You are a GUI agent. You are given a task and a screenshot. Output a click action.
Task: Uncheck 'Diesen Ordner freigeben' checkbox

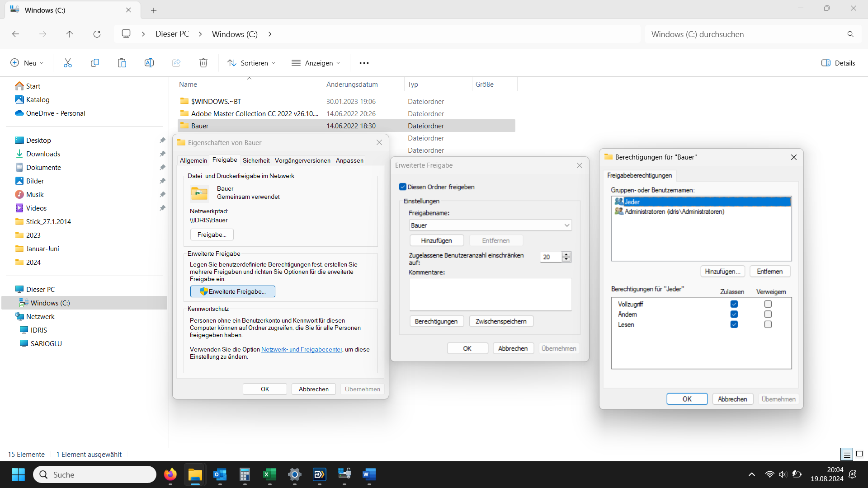click(403, 187)
